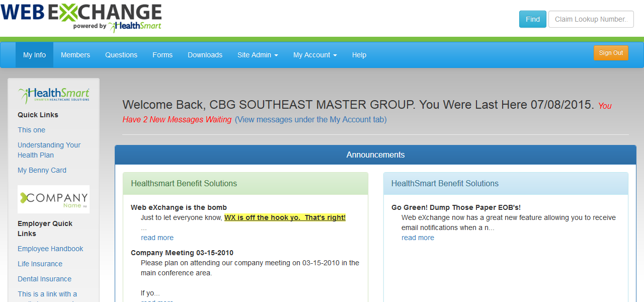Open the Downloads page
This screenshot has height=302, width=644.
pyautogui.click(x=205, y=55)
